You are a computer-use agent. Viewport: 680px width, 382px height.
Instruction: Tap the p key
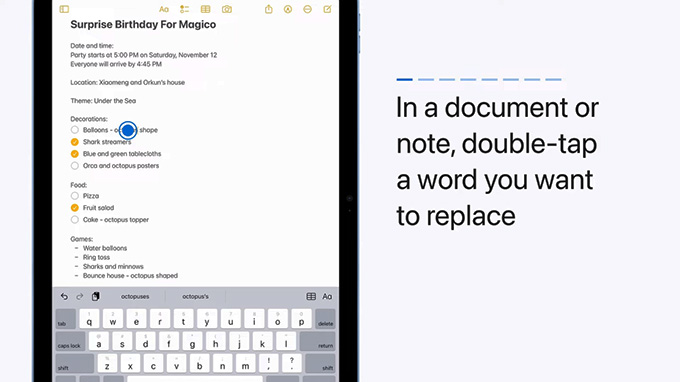(x=301, y=319)
